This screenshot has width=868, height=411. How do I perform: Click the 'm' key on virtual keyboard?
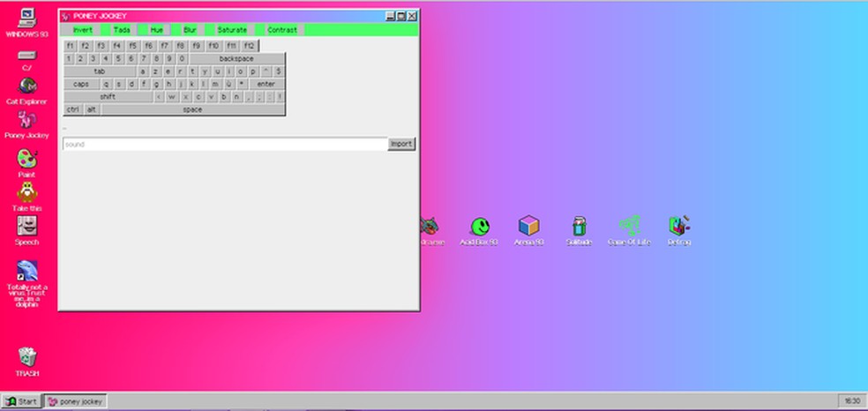(x=214, y=84)
